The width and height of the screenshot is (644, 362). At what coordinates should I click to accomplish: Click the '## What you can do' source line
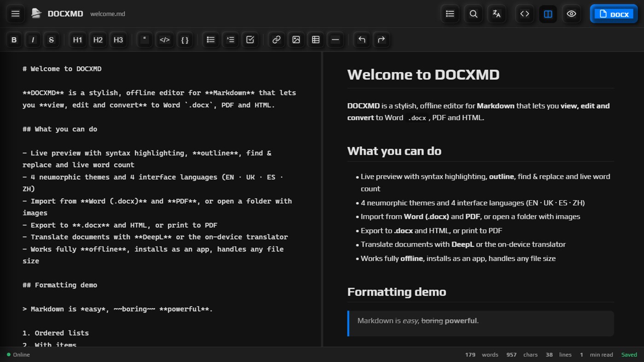point(60,129)
